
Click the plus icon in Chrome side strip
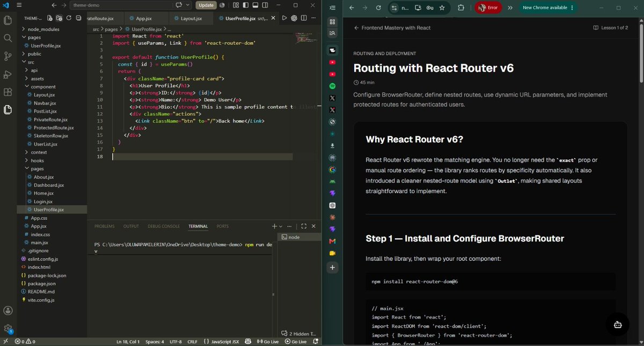[x=333, y=267]
